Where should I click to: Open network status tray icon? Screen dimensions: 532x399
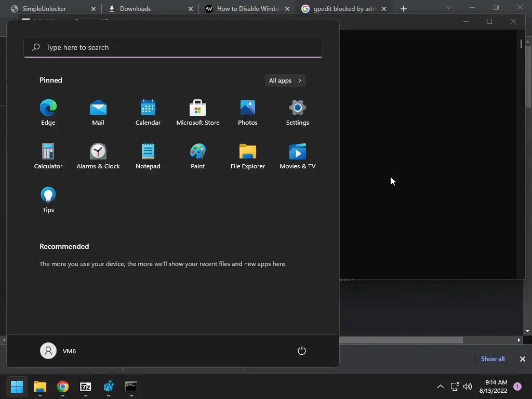point(455,387)
